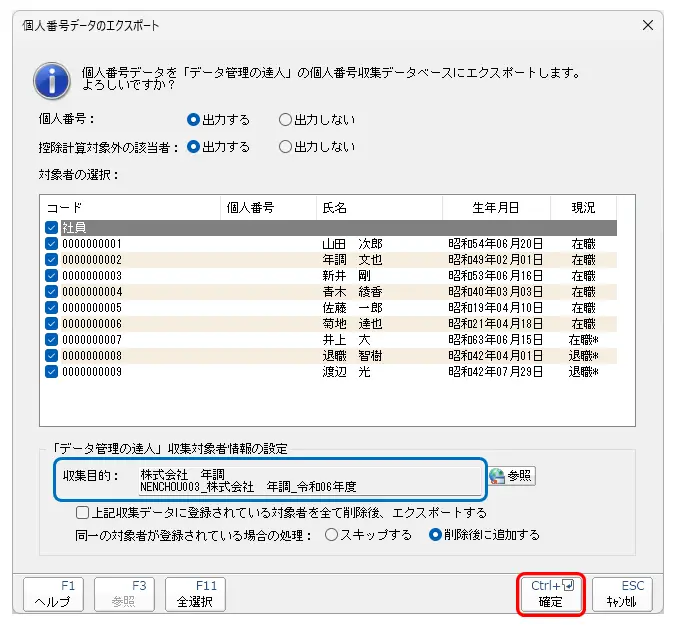676x629 pixels.
Task: Open ヘルプ with the F1 button
Action: [52, 594]
